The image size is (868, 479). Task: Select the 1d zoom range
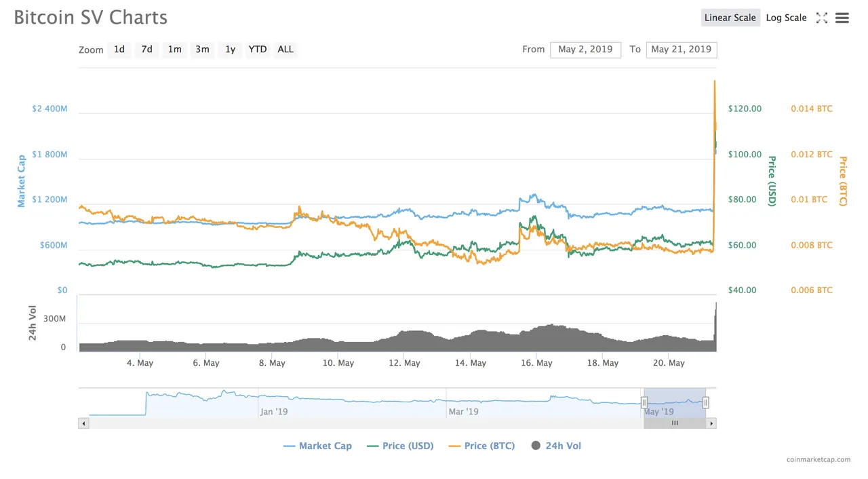point(119,50)
